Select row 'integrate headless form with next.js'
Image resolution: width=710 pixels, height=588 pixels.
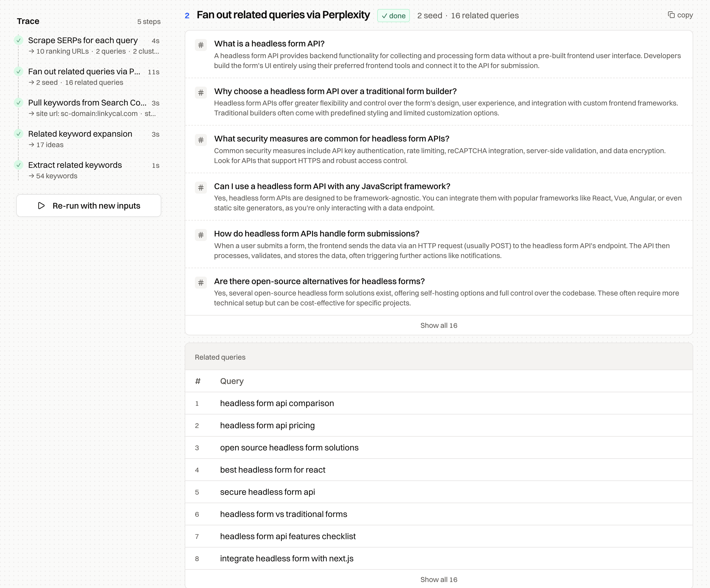(x=439, y=558)
